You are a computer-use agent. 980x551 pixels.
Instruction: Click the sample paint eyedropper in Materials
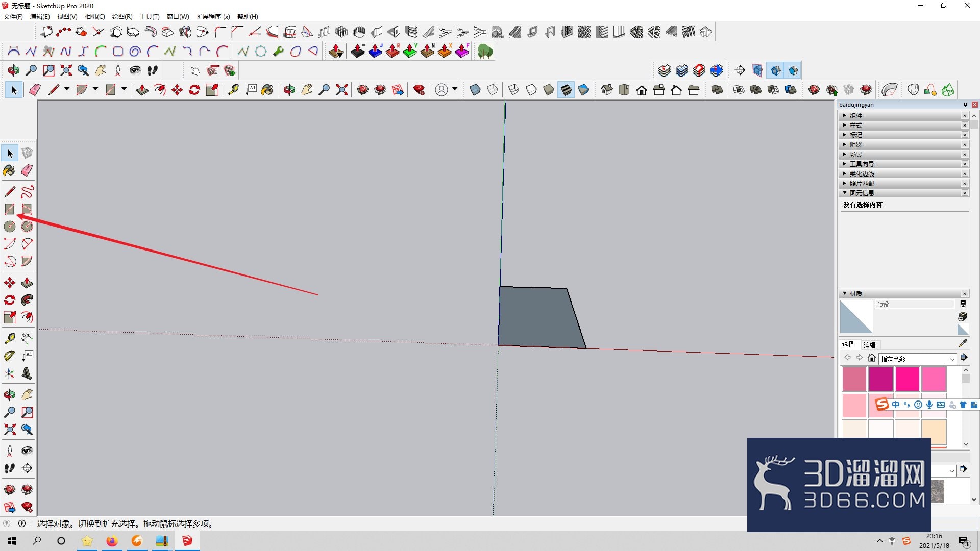coord(963,343)
